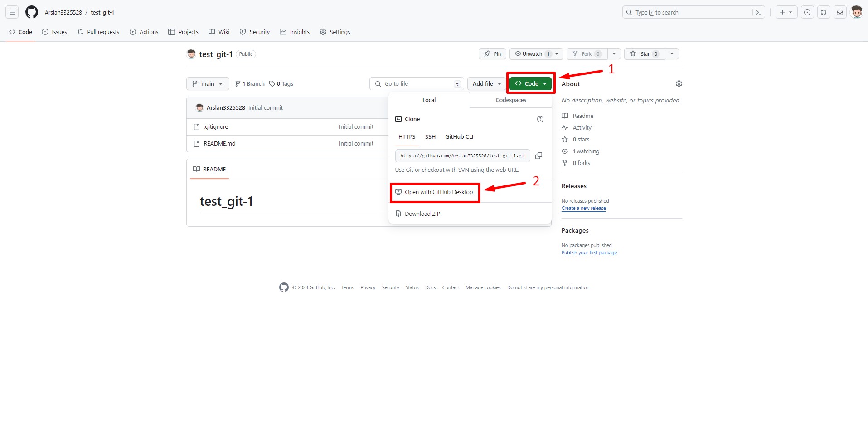Open the Projects tab
The width and height of the screenshot is (868, 423).
(x=183, y=32)
